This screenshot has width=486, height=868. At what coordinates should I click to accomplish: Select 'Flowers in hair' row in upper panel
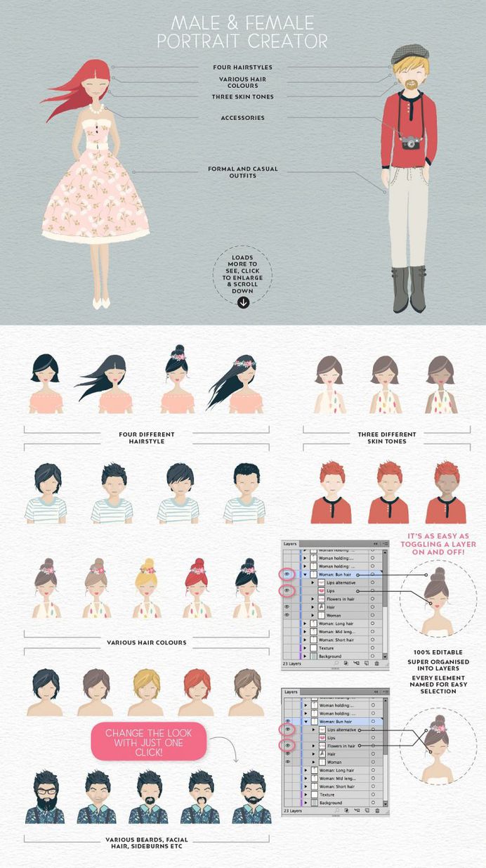click(332, 599)
